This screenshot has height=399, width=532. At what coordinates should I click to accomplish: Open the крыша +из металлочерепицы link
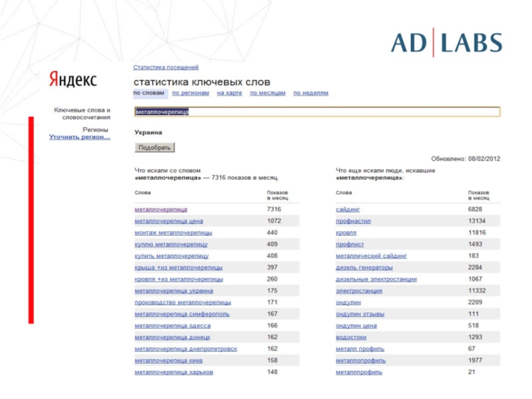tap(178, 267)
